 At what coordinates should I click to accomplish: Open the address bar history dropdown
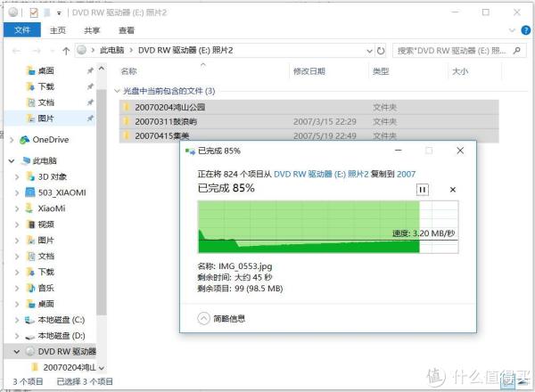point(366,51)
